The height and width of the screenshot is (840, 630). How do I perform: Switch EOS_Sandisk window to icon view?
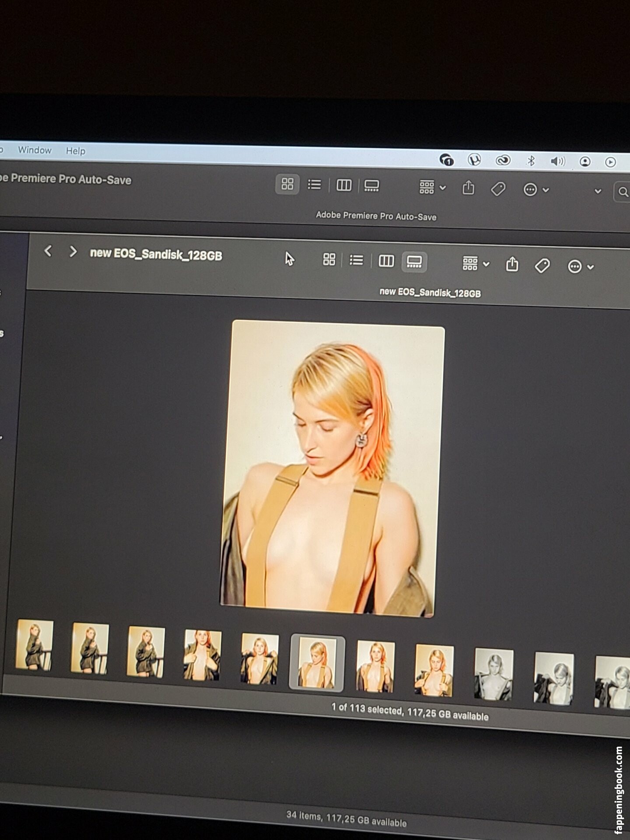pyautogui.click(x=329, y=259)
